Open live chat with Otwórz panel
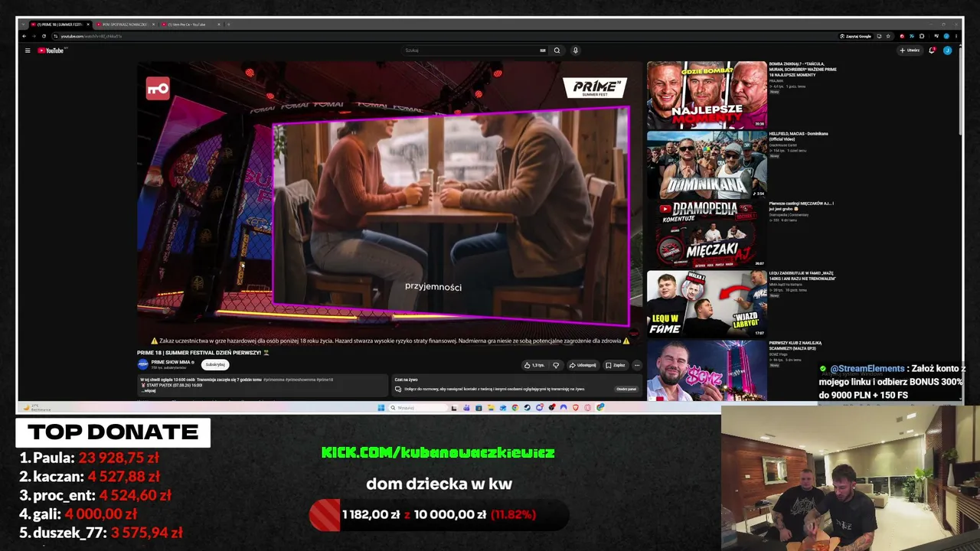 point(626,389)
